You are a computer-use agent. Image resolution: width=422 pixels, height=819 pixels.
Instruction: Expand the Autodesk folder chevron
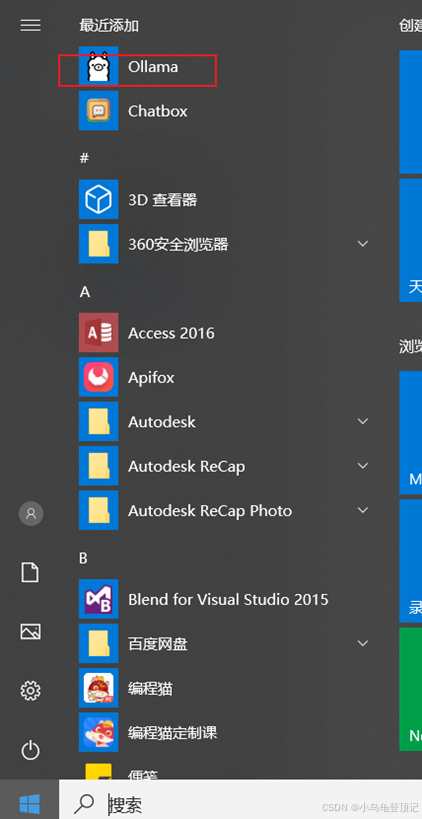(362, 422)
